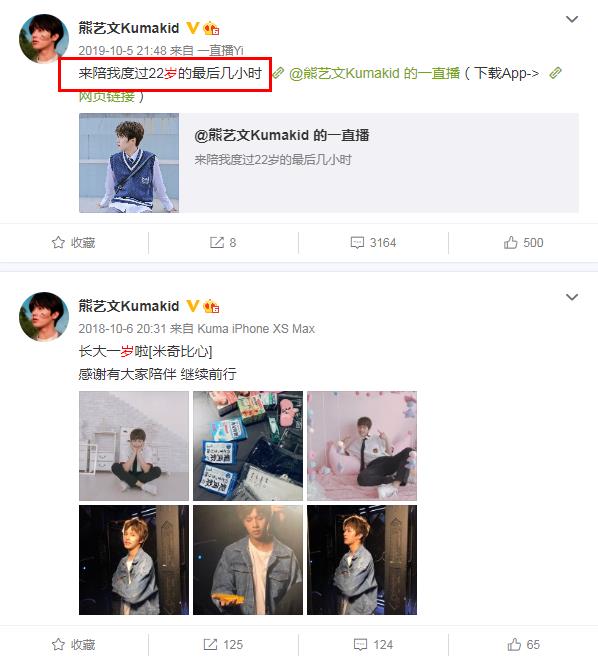Image resolution: width=598 pixels, height=664 pixels.
Task: Like the 2019 post with 500 likes
Action: coord(510,242)
